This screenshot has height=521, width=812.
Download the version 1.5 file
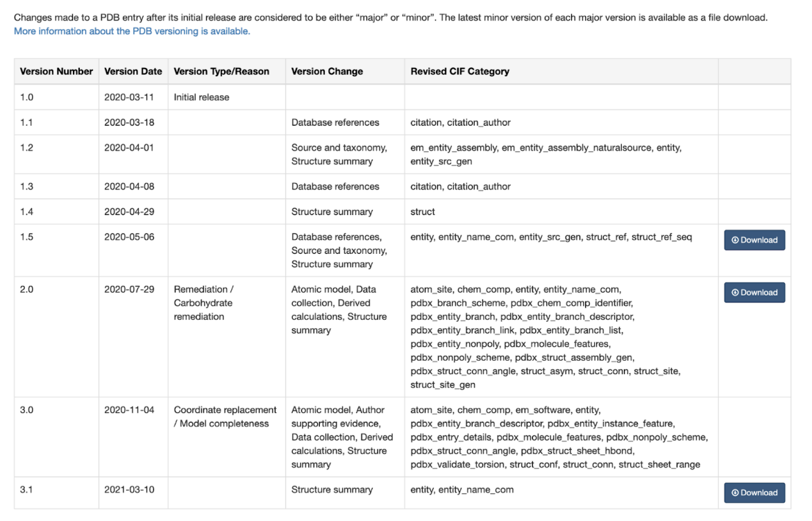pyautogui.click(x=754, y=240)
